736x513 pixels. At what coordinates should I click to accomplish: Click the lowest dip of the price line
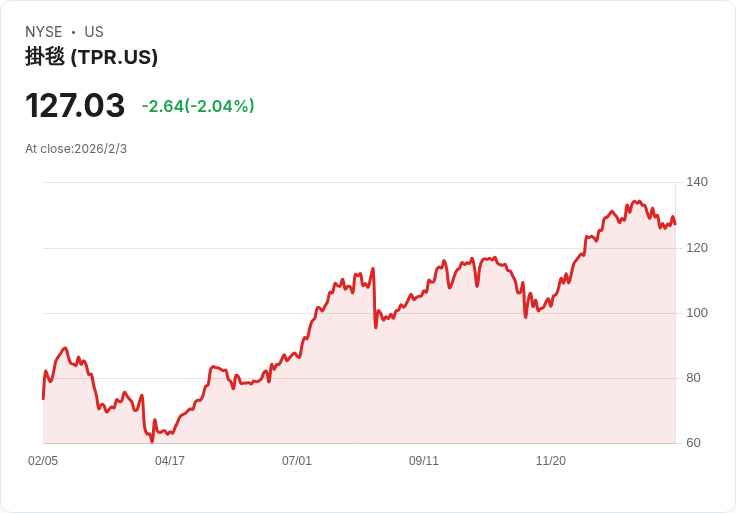point(152,441)
